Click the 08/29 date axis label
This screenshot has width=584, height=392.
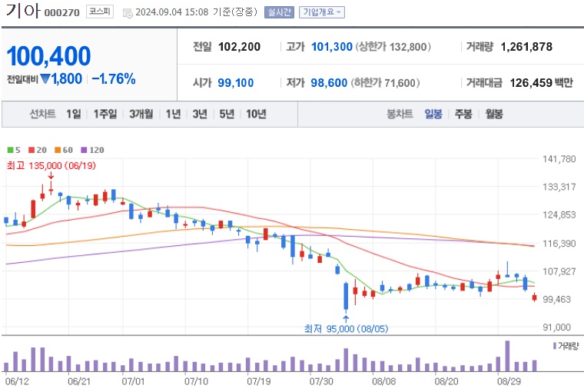tap(509, 381)
